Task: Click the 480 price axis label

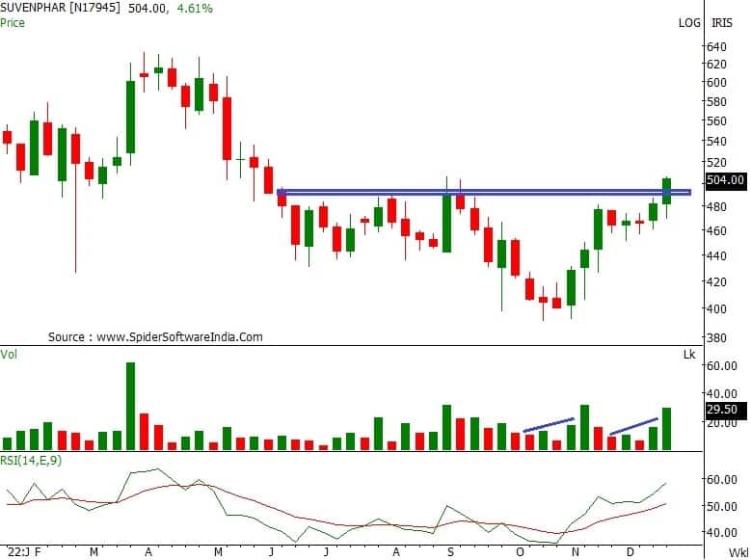Action: tap(716, 207)
